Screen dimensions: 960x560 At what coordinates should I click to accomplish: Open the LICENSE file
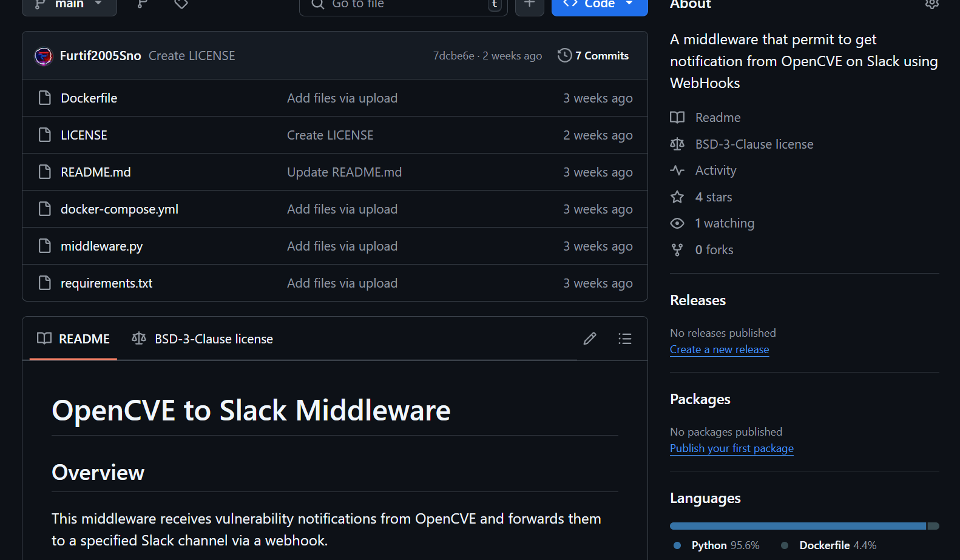pyautogui.click(x=84, y=135)
